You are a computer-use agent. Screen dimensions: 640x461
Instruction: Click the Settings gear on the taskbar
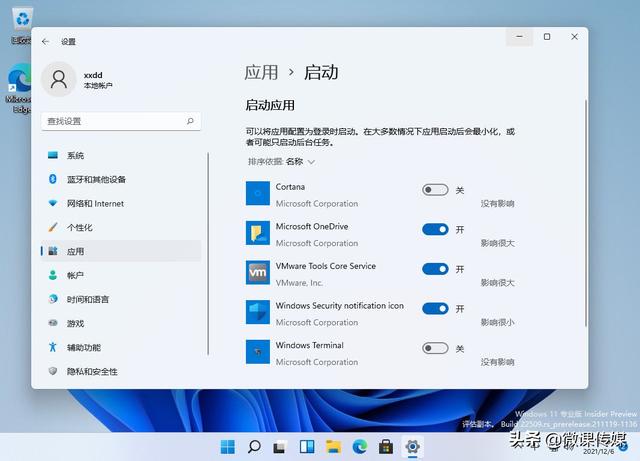pyautogui.click(x=413, y=447)
